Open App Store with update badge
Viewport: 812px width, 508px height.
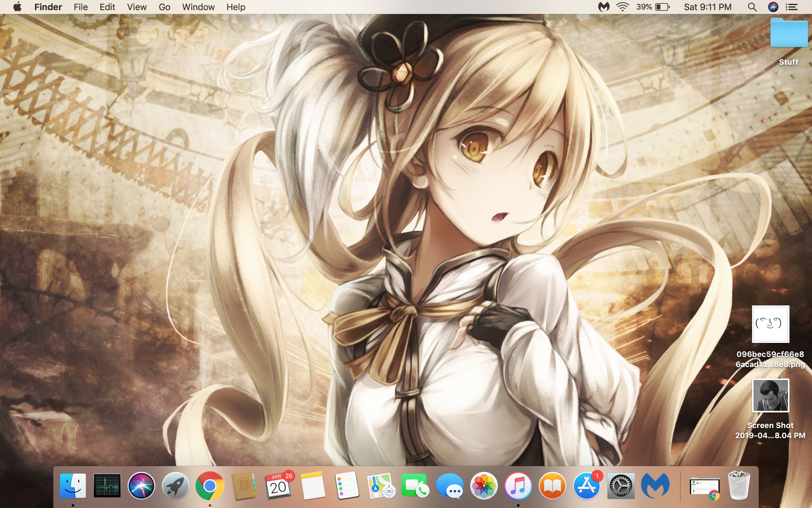(x=586, y=486)
